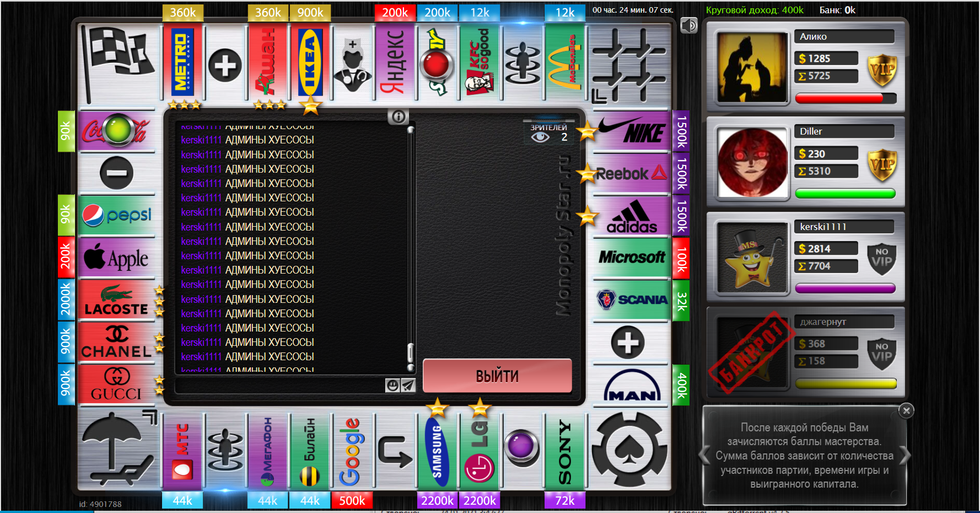
Task: Select the KFC property cell
Action: pos(480,62)
